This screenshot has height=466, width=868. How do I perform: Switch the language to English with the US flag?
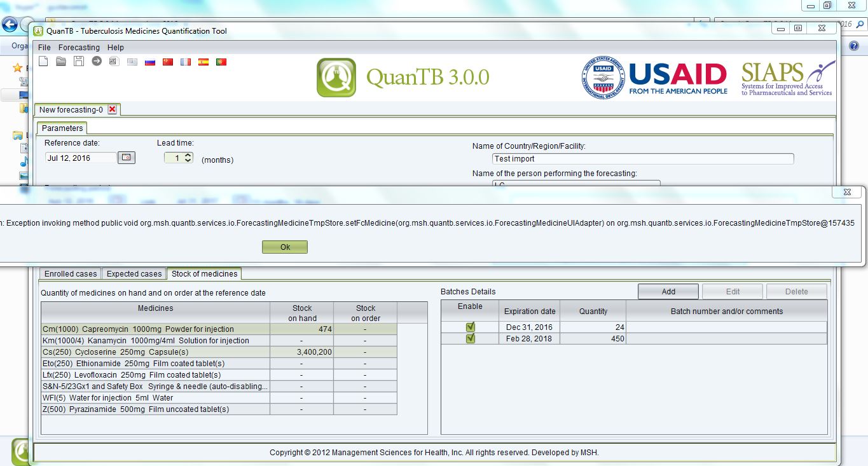click(x=132, y=62)
